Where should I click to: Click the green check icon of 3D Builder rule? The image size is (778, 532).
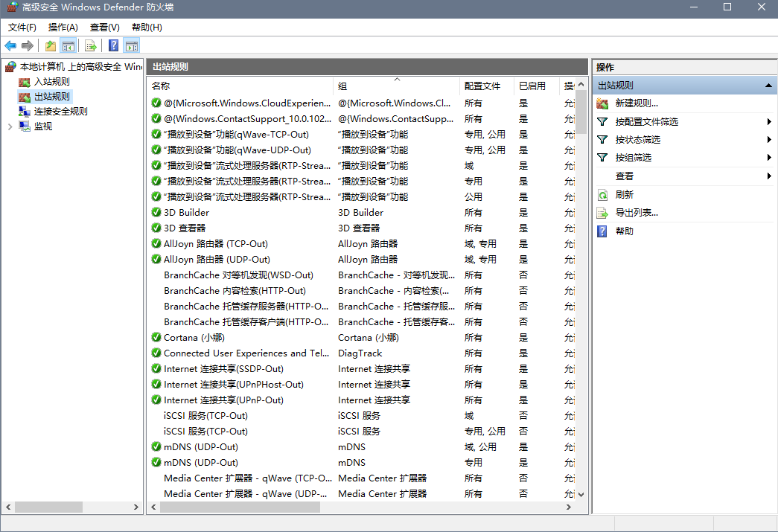click(156, 212)
